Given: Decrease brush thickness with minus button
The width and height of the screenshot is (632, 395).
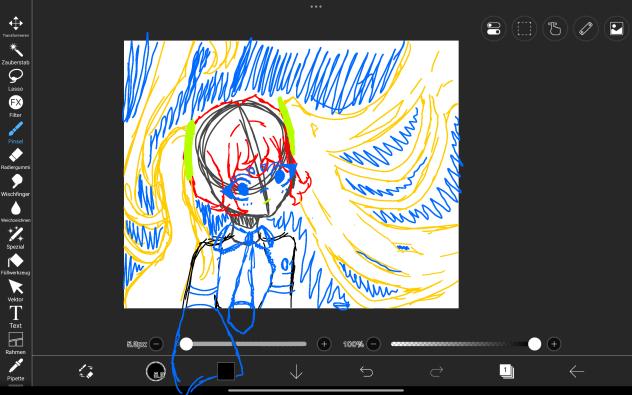Looking at the screenshot, I should 156,344.
